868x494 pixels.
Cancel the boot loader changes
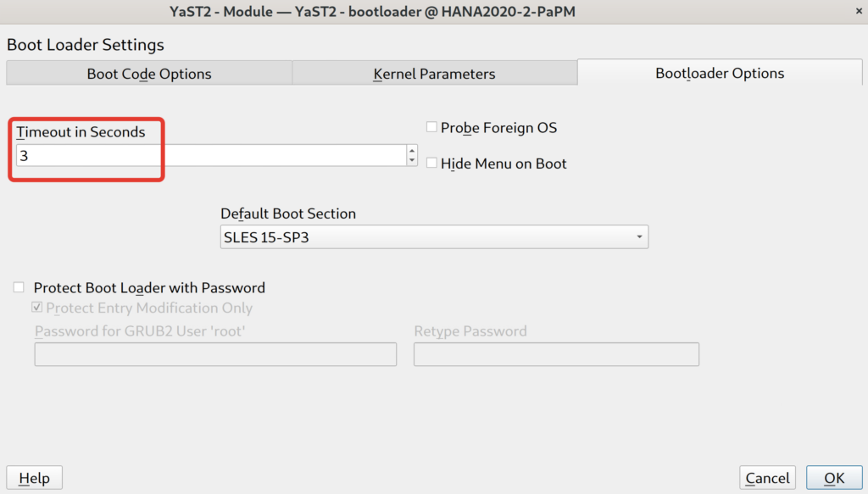pos(767,478)
